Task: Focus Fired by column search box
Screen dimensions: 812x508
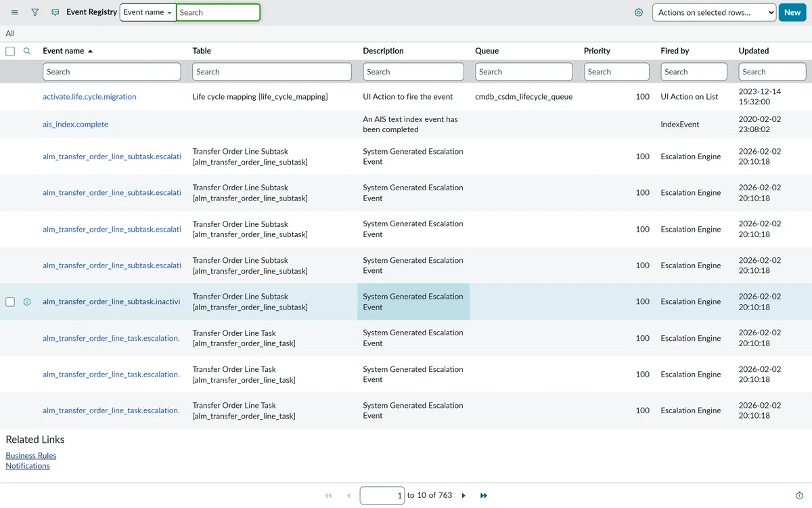Action: (x=694, y=72)
